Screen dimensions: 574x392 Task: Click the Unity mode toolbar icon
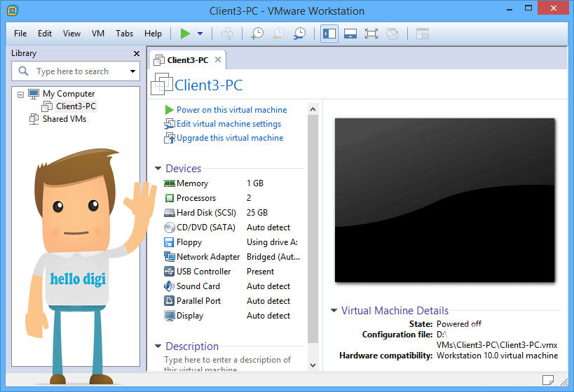392,34
